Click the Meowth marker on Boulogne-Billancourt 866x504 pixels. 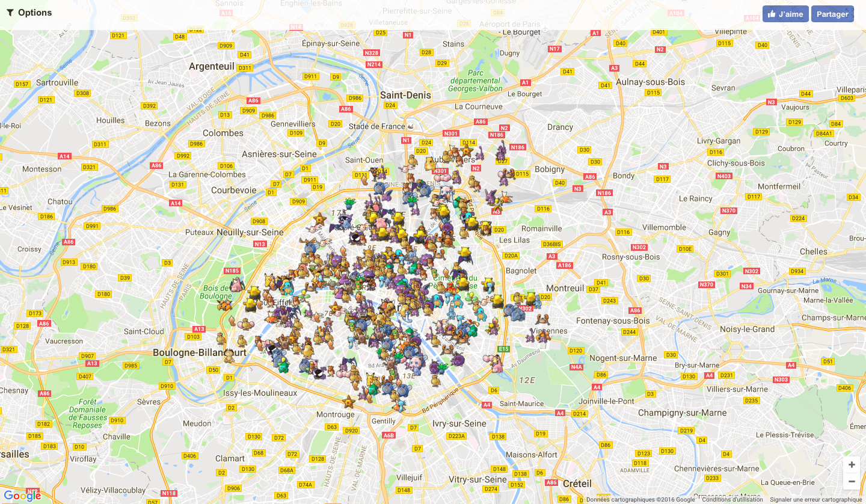pyautogui.click(x=229, y=355)
